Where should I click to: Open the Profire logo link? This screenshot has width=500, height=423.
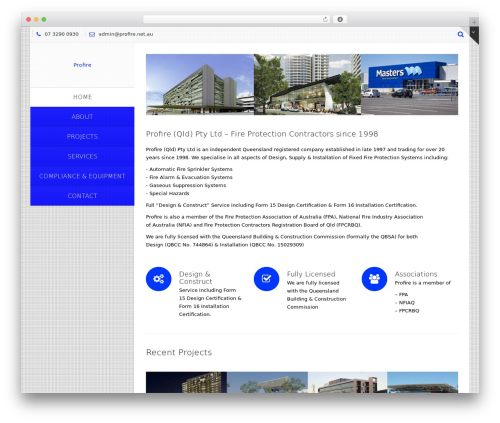click(x=82, y=65)
